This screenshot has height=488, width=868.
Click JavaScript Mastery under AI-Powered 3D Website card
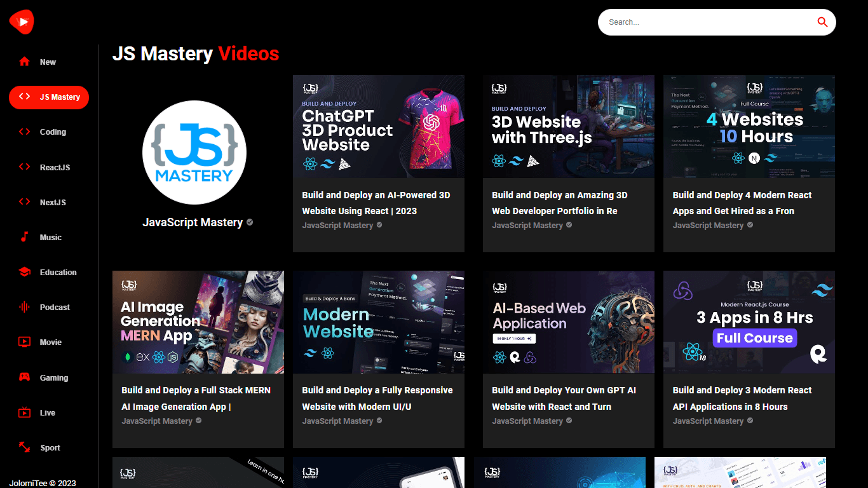pos(337,226)
